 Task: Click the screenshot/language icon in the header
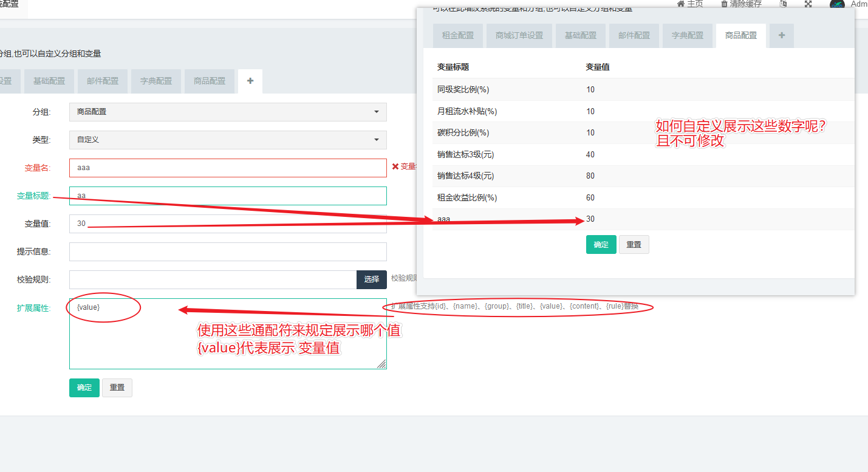[x=783, y=4]
